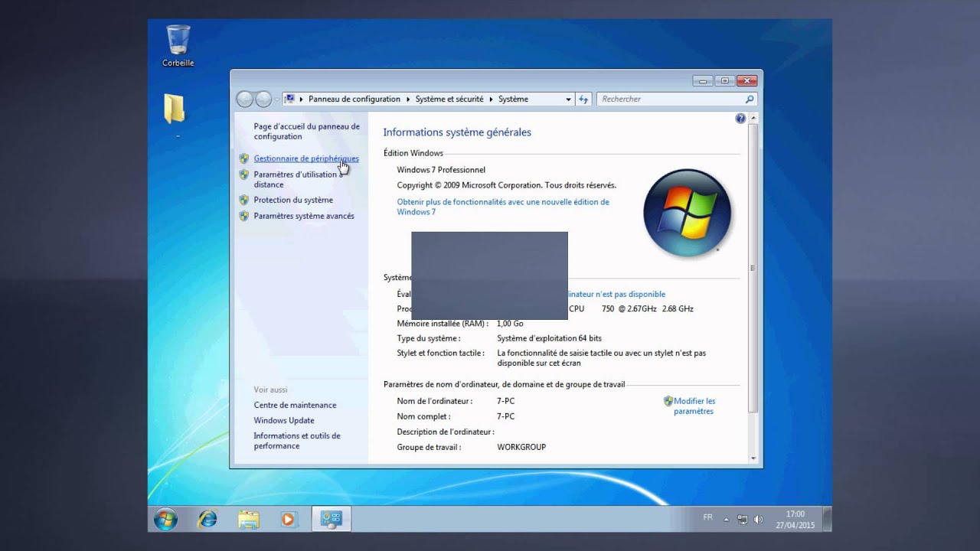The image size is (980, 551).
Task: Show hidden tray icons arrow
Action: click(x=727, y=519)
